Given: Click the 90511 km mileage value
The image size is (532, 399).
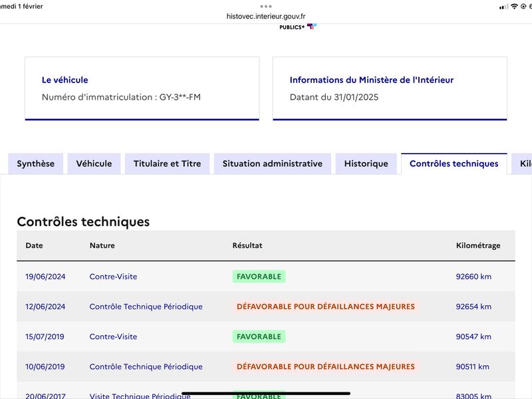Looking at the screenshot, I should [x=473, y=367].
